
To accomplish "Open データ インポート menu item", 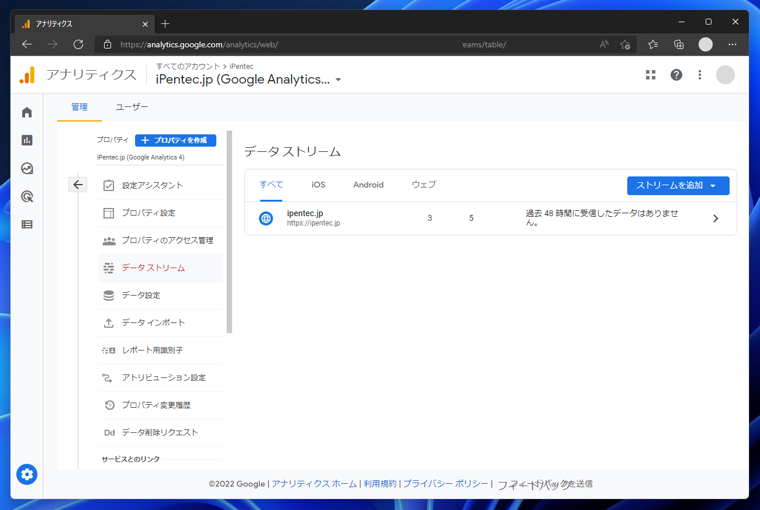I will (x=161, y=323).
